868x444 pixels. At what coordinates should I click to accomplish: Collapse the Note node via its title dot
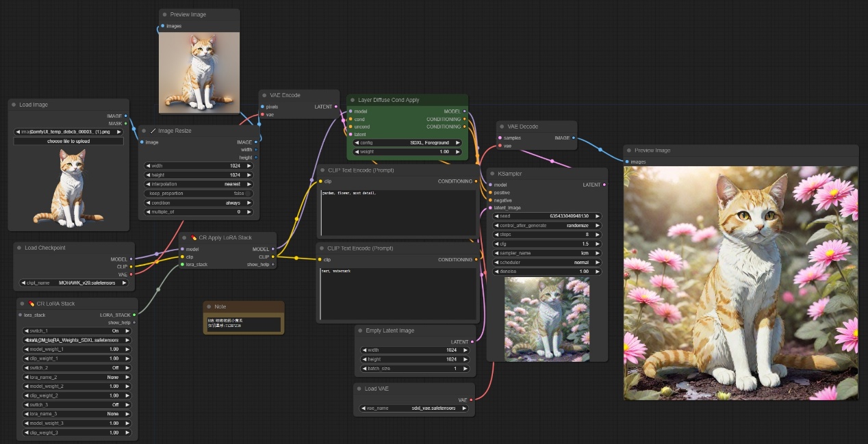(x=209, y=306)
